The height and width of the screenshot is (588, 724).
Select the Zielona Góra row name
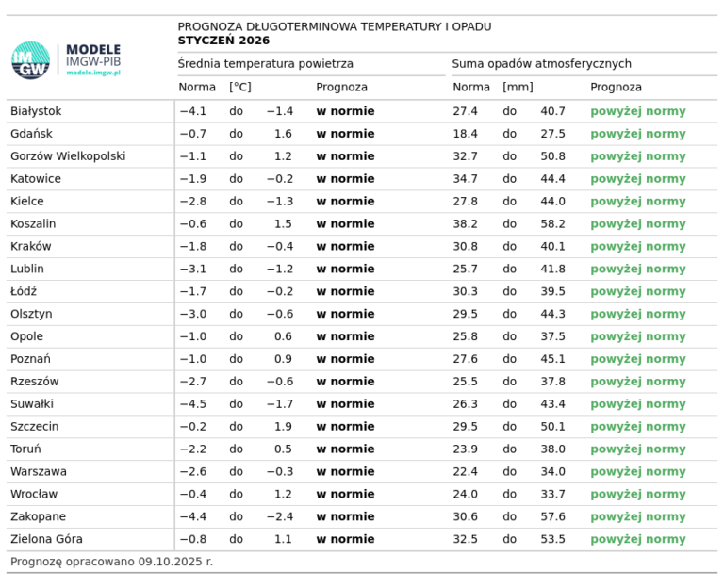(x=46, y=540)
